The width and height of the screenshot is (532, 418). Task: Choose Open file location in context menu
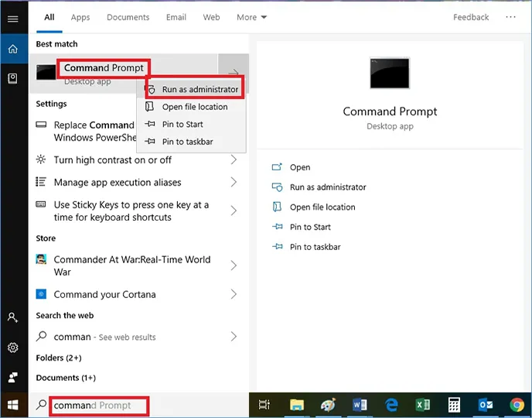(191, 107)
